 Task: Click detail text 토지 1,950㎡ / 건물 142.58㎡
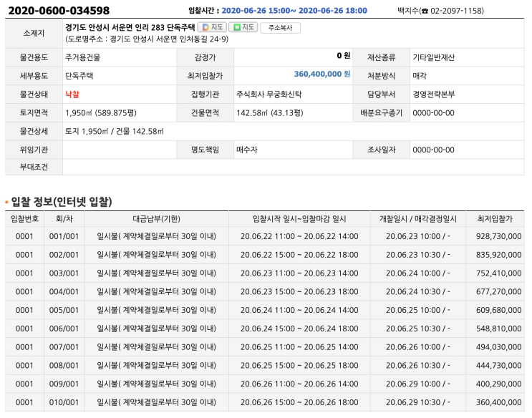coord(114,131)
